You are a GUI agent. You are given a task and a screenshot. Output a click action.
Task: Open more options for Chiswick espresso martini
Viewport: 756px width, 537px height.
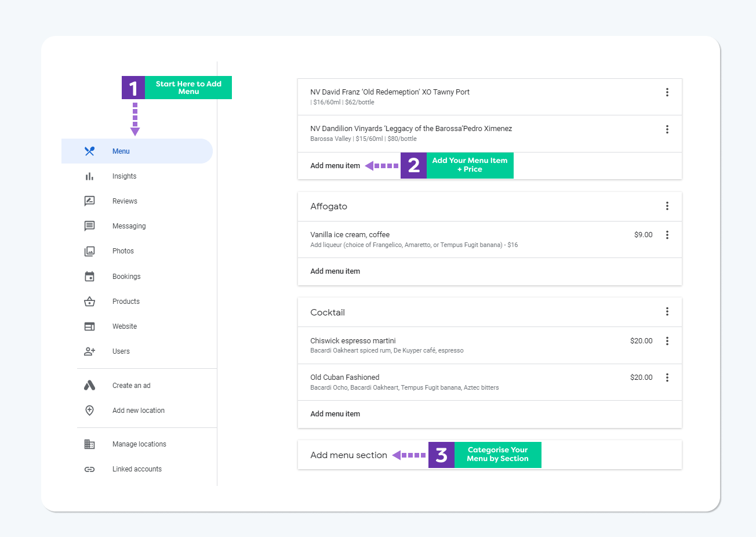tap(667, 341)
